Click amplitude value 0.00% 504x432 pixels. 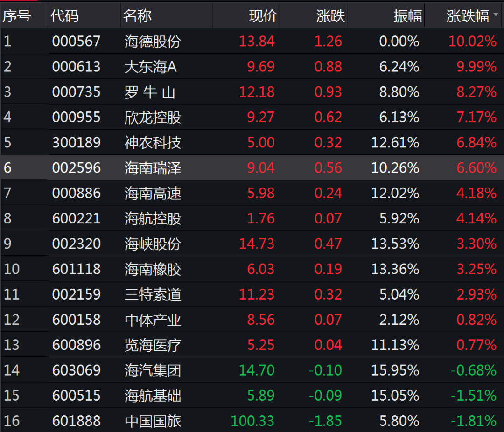point(399,42)
